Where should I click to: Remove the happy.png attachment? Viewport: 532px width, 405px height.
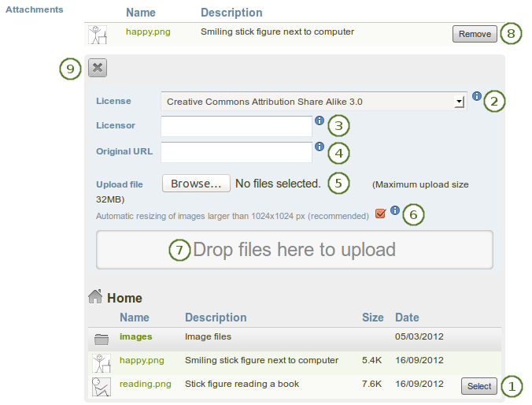[x=475, y=34]
